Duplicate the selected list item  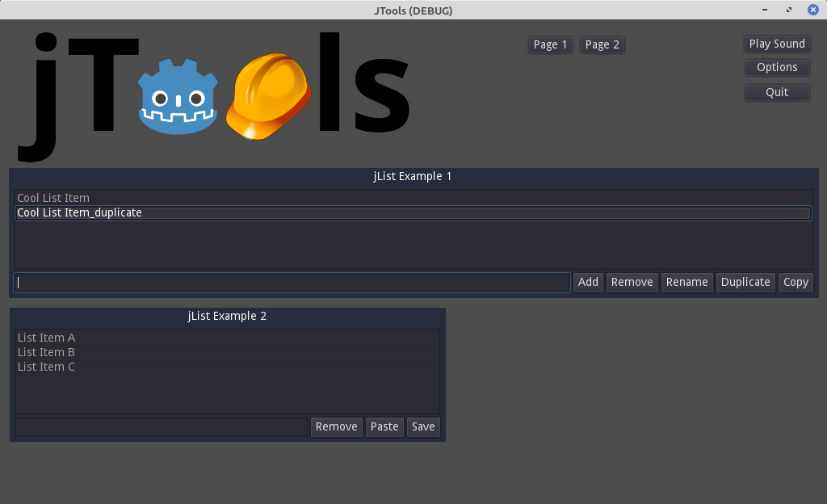[x=745, y=283]
